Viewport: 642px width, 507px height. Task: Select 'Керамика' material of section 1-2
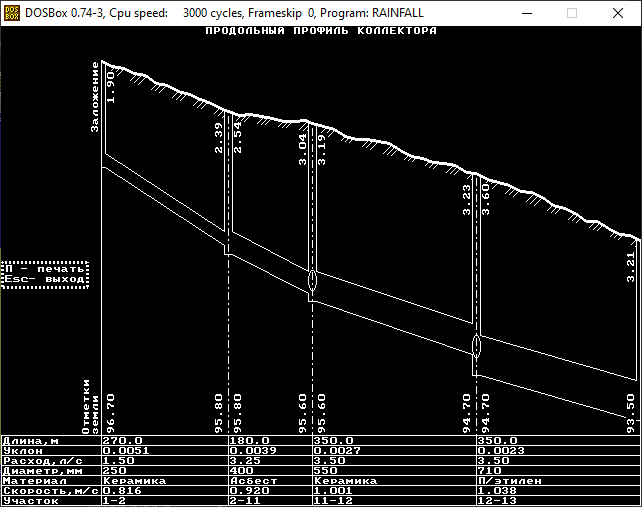pyautogui.click(x=134, y=481)
